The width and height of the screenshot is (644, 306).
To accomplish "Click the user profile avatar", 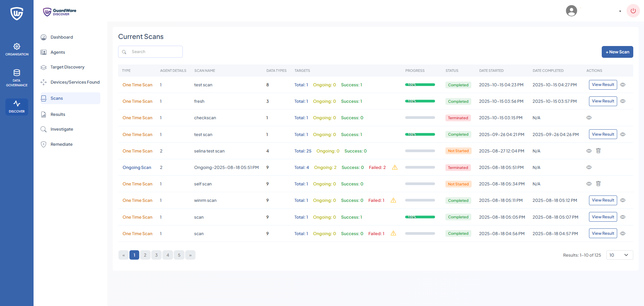I will pyautogui.click(x=571, y=11).
